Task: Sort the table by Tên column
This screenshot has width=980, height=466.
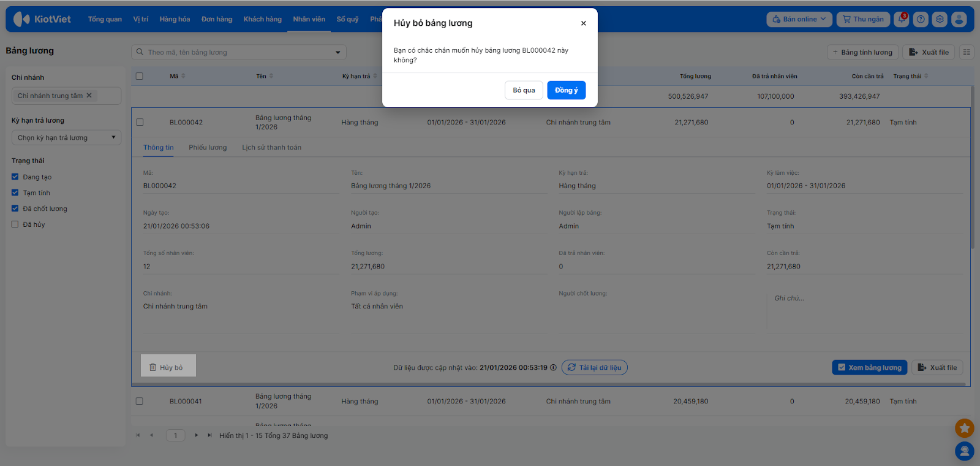Action: click(271, 76)
